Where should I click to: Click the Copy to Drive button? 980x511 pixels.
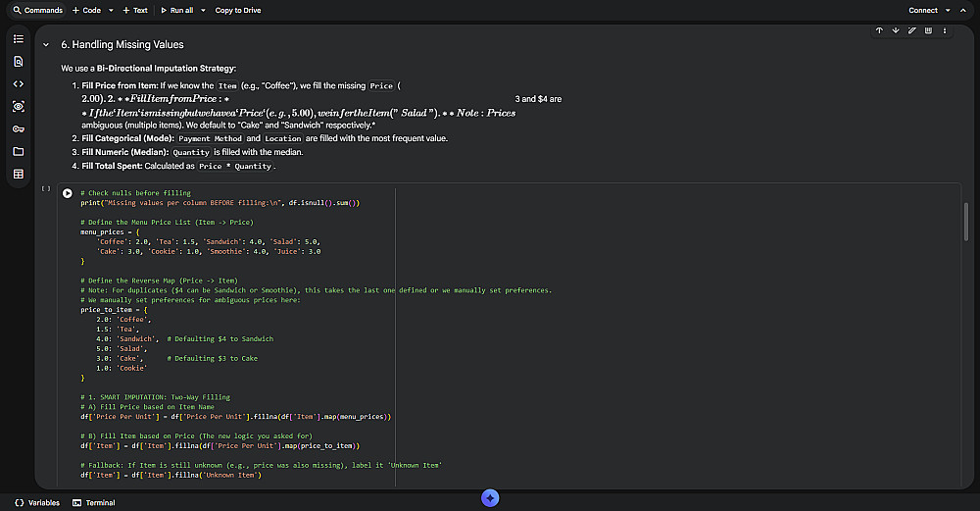coord(237,11)
